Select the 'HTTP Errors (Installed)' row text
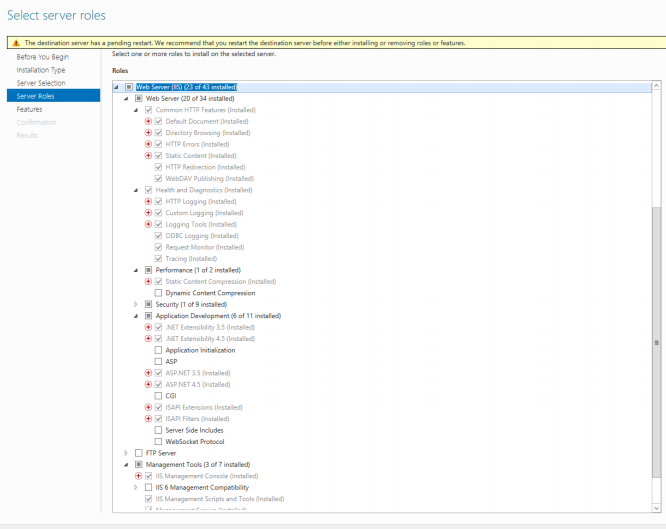 pyautogui.click(x=197, y=144)
